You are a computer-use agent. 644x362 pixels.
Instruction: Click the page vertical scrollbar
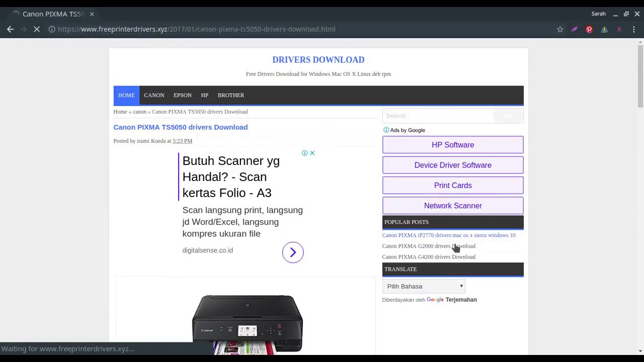coord(640,75)
